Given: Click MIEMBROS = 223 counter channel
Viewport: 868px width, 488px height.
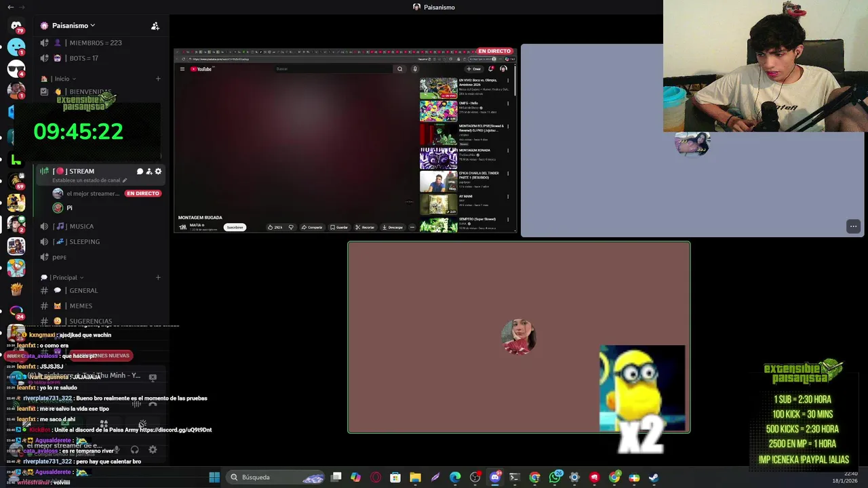Looking at the screenshot, I should tap(99, 43).
